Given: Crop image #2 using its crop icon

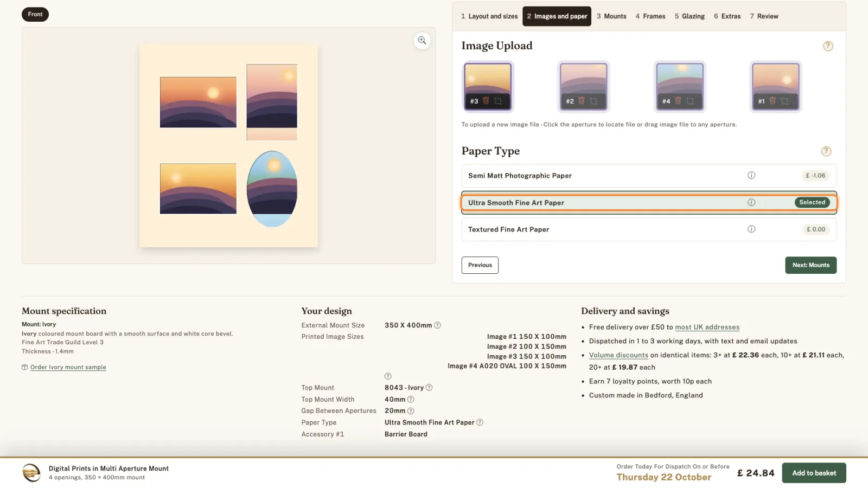Looking at the screenshot, I should pos(593,101).
